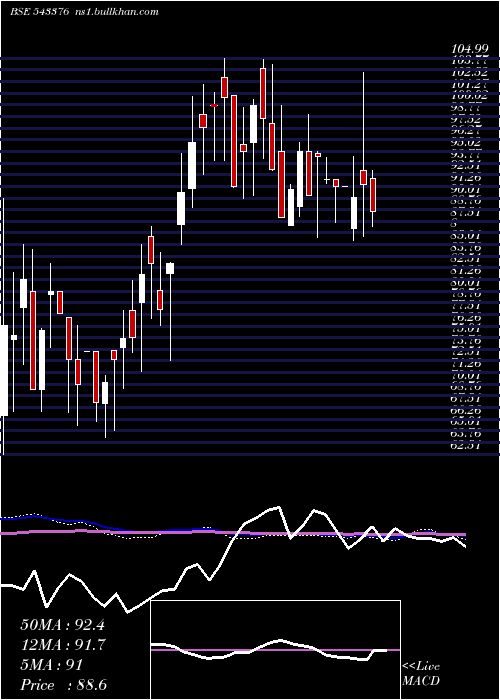Click the 12MA : 91.7 readout

click(x=62, y=645)
